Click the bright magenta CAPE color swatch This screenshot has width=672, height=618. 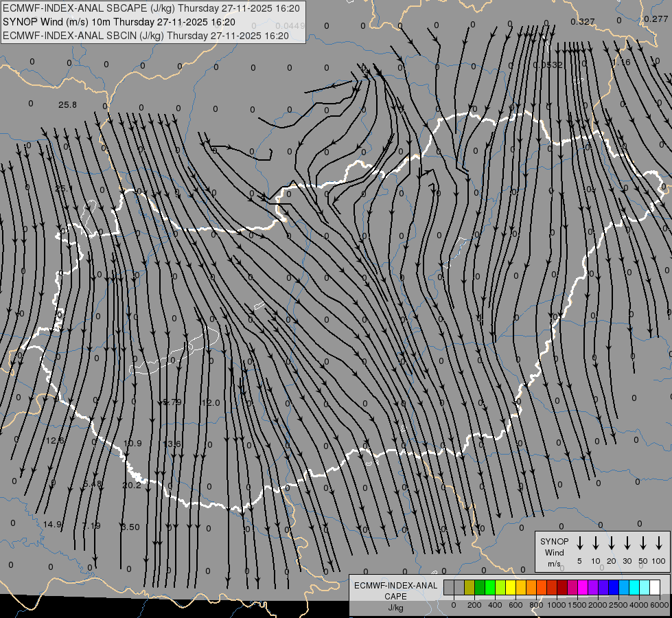pos(583,587)
